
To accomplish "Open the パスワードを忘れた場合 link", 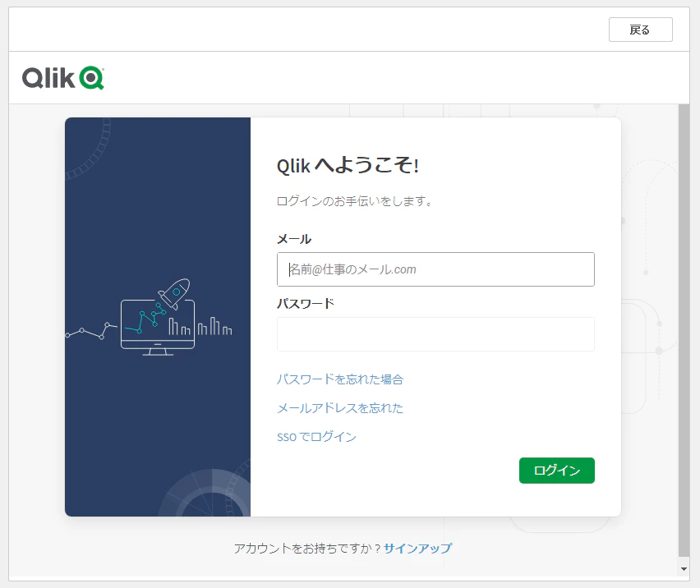I will (340, 379).
